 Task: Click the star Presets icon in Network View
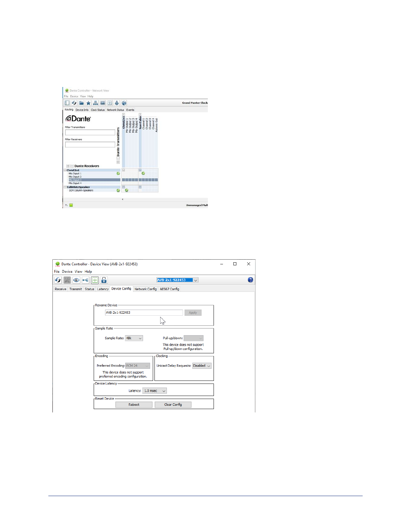click(x=88, y=103)
